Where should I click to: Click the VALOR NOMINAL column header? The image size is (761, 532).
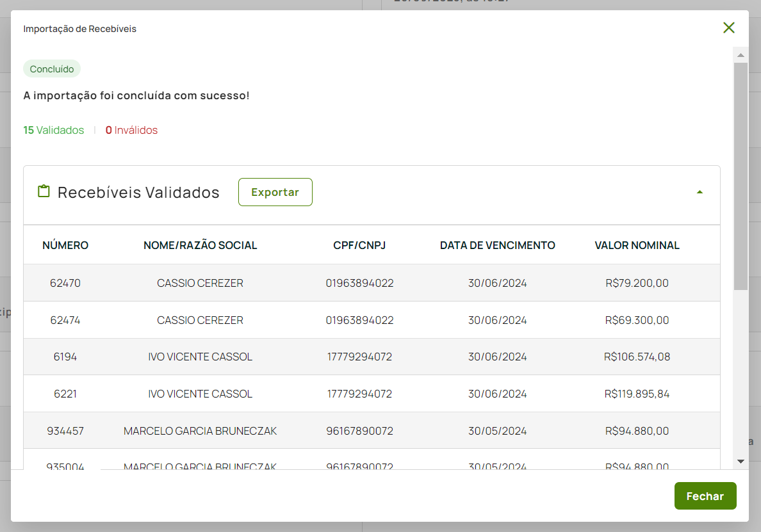point(637,245)
